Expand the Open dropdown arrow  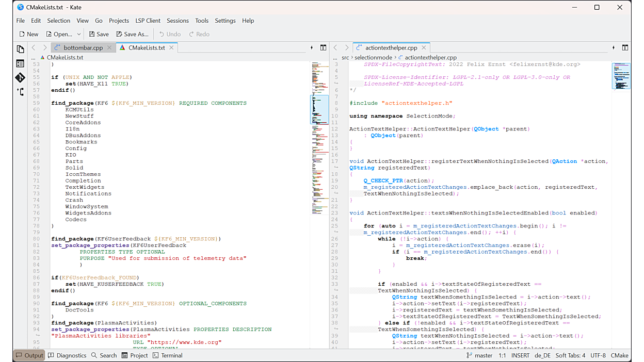(79, 34)
